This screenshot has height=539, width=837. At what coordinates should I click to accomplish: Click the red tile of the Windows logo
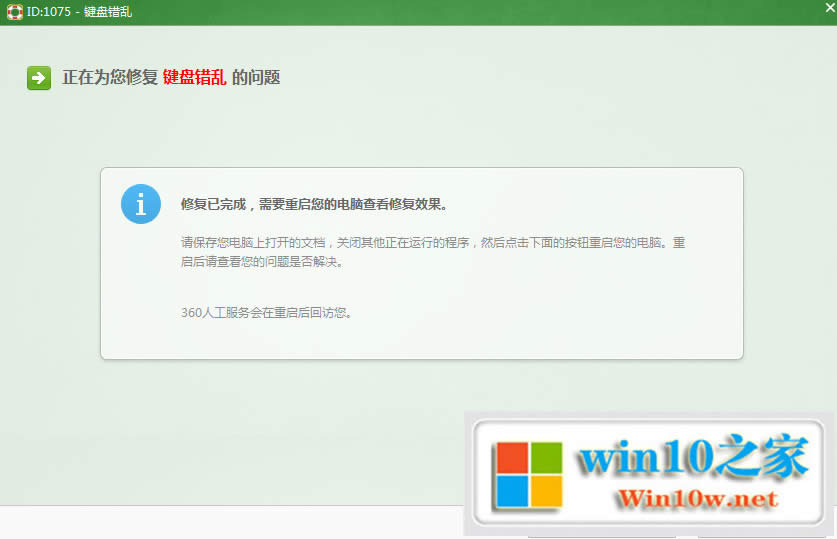click(514, 458)
